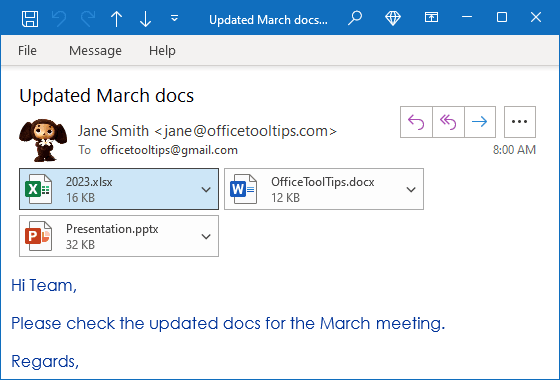This screenshot has height=380, width=560.
Task: Click sender Jane Smith's name
Action: [x=113, y=131]
